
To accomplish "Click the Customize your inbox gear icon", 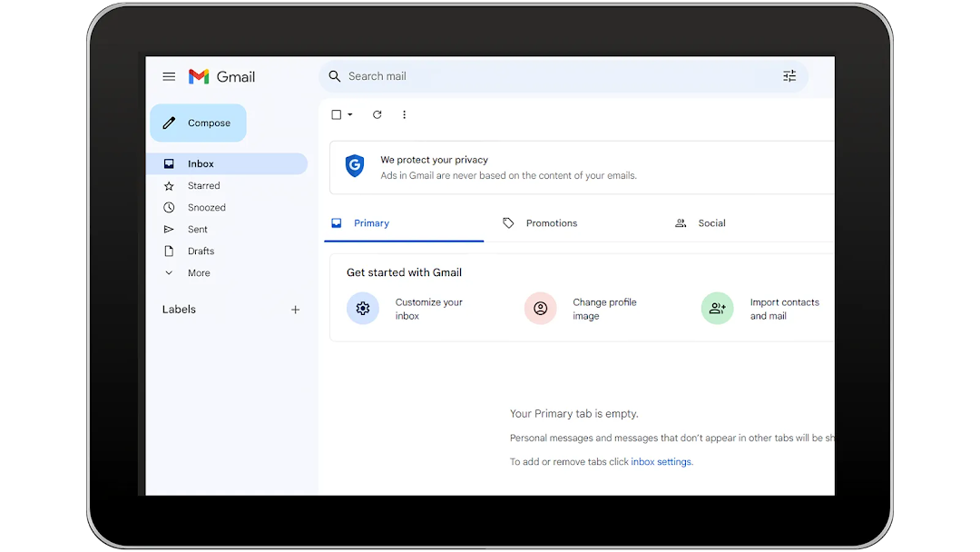I will pyautogui.click(x=363, y=308).
